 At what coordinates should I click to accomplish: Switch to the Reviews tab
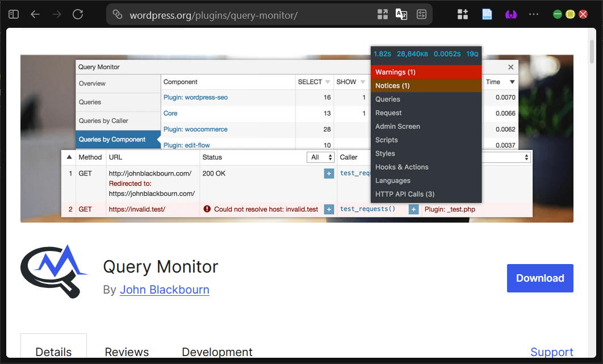coord(127,352)
